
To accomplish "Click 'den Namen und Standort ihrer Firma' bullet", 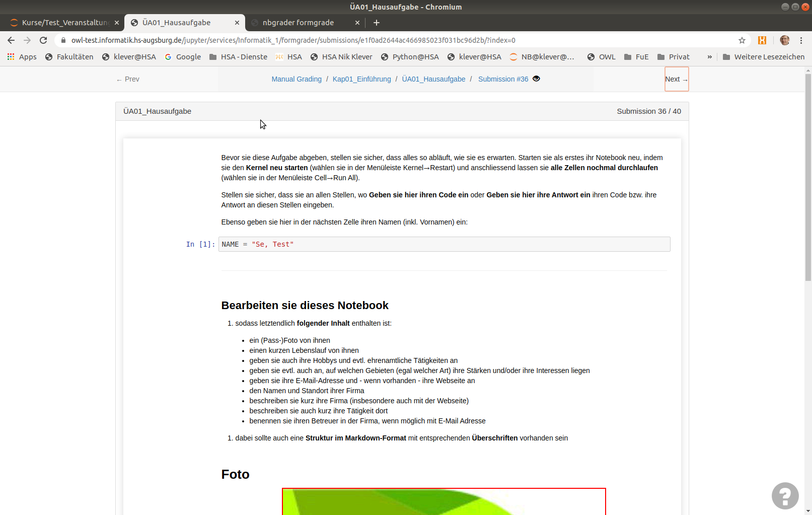I will [307, 391].
